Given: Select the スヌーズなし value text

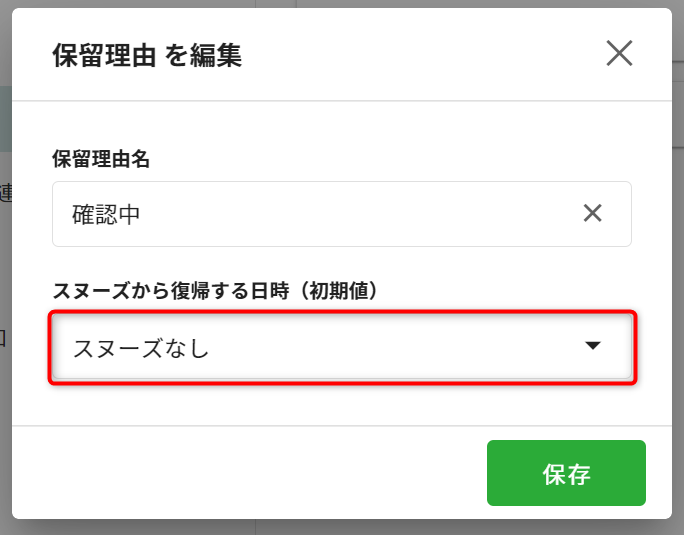Looking at the screenshot, I should pyautogui.click(x=140, y=348).
